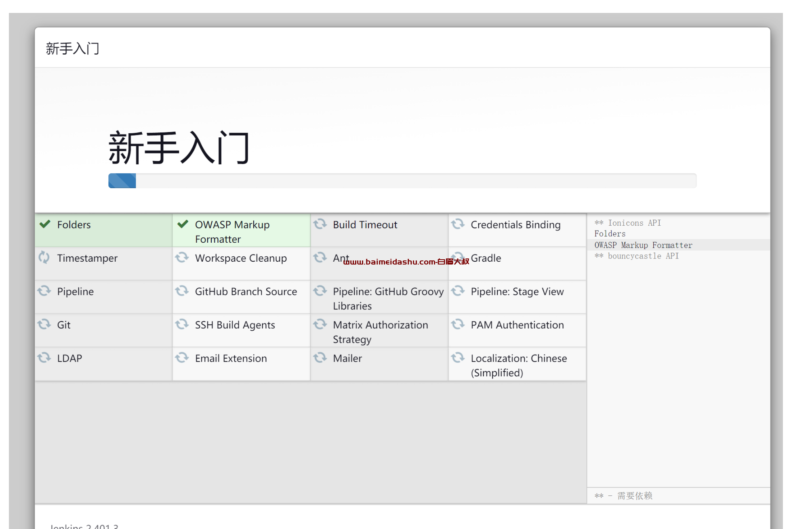Click the pending icon for Credentials Binding
The width and height of the screenshot is (812, 529).
coord(458,224)
